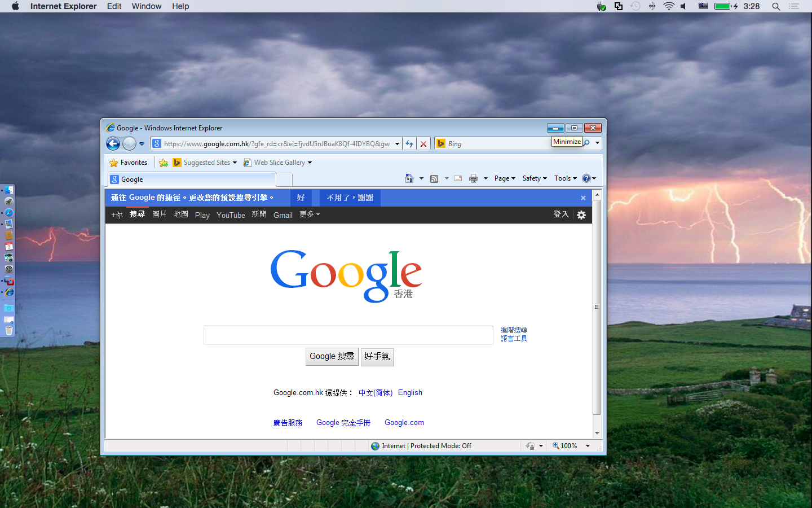The image size is (812, 508).
Task: Click the page vertical scrollbar thumb
Action: click(597, 307)
